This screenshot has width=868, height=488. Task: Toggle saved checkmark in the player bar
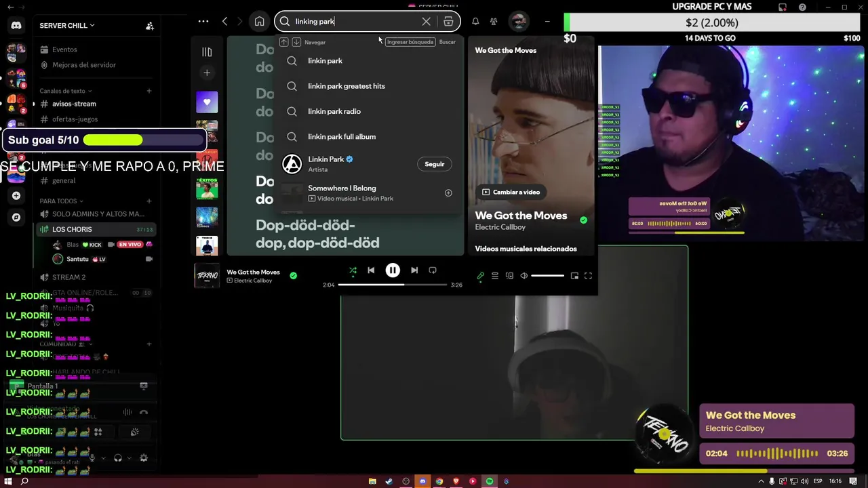[293, 276]
